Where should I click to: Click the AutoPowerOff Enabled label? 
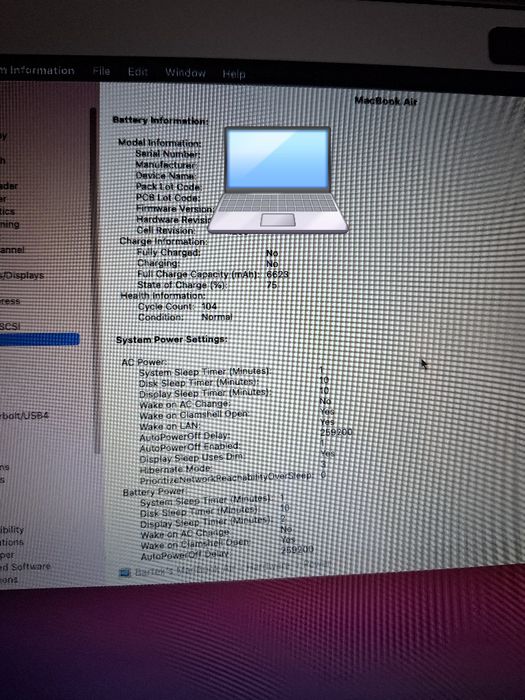coord(190,447)
